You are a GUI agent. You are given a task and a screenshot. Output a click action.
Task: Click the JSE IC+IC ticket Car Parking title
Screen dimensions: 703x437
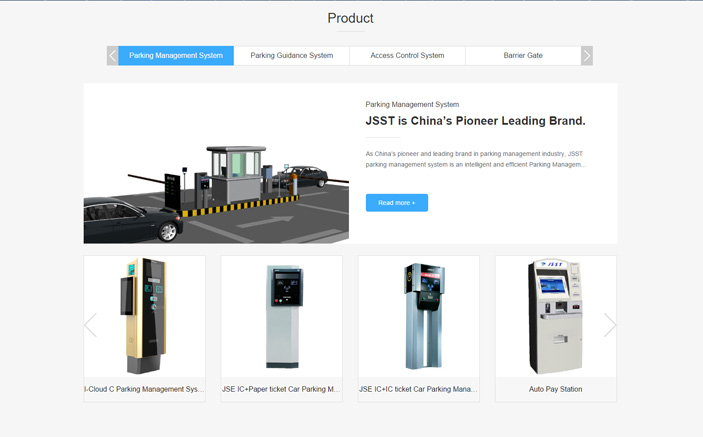coord(418,389)
